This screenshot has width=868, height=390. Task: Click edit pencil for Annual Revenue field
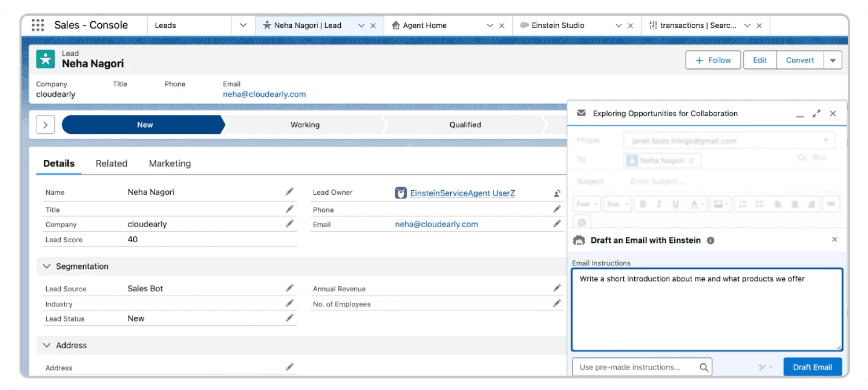(557, 288)
